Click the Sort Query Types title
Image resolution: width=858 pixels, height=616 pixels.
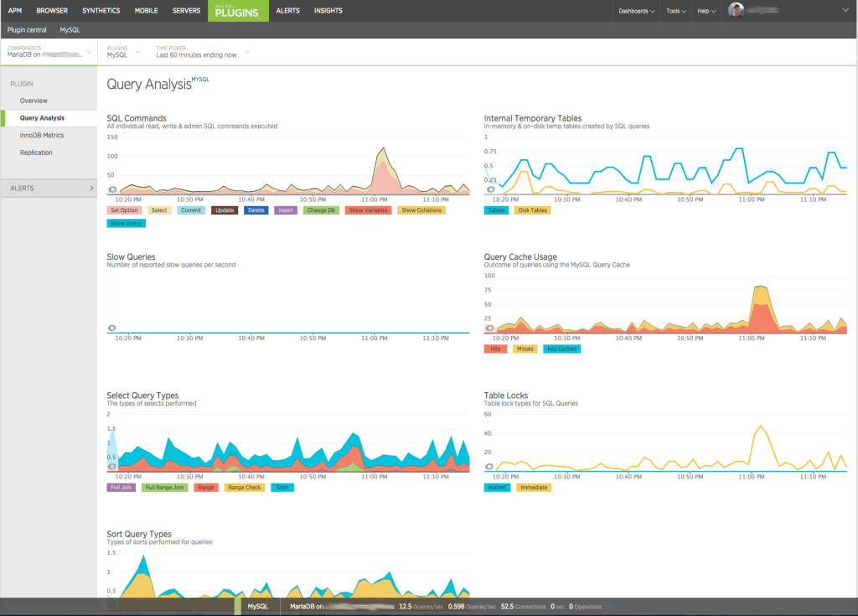(x=139, y=534)
